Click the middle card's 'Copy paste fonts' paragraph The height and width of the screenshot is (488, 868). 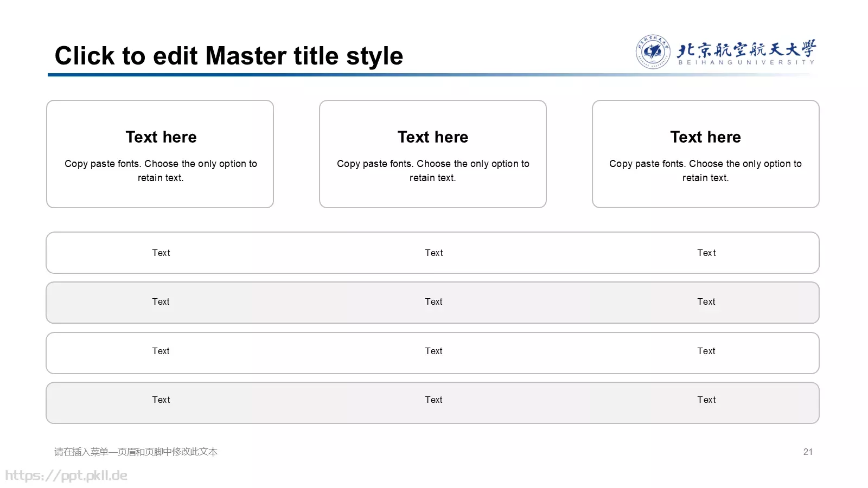click(433, 171)
